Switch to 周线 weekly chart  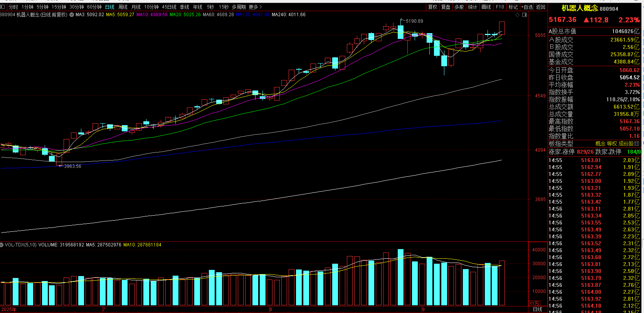point(123,7)
